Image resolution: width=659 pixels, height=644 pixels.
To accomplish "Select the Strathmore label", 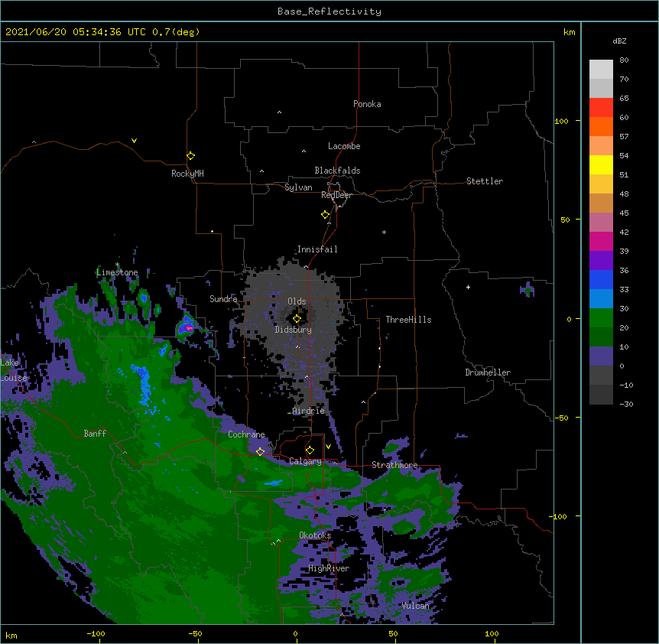I will pos(394,465).
